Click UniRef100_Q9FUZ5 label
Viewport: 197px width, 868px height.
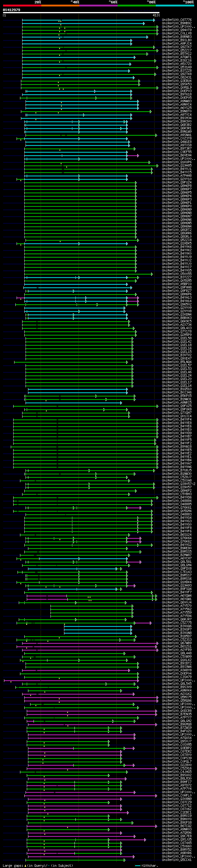point(177,406)
